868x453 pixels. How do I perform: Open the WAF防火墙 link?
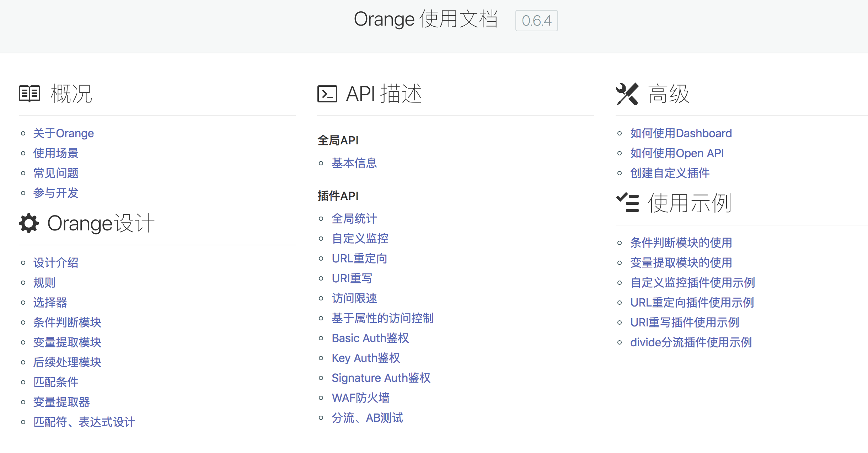(360, 398)
